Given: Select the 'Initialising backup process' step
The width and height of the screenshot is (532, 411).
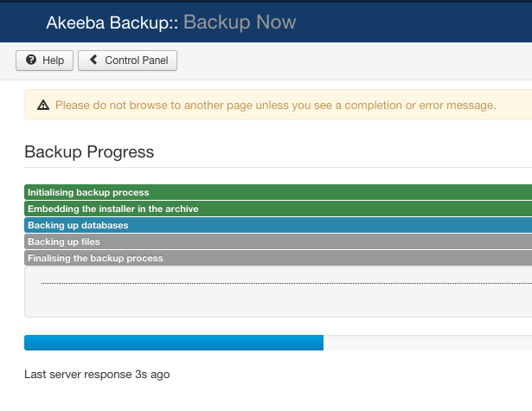Looking at the screenshot, I should [x=279, y=192].
